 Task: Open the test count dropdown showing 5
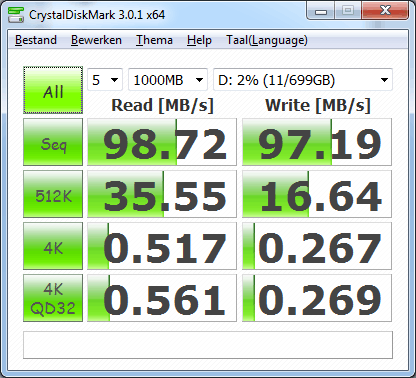105,80
